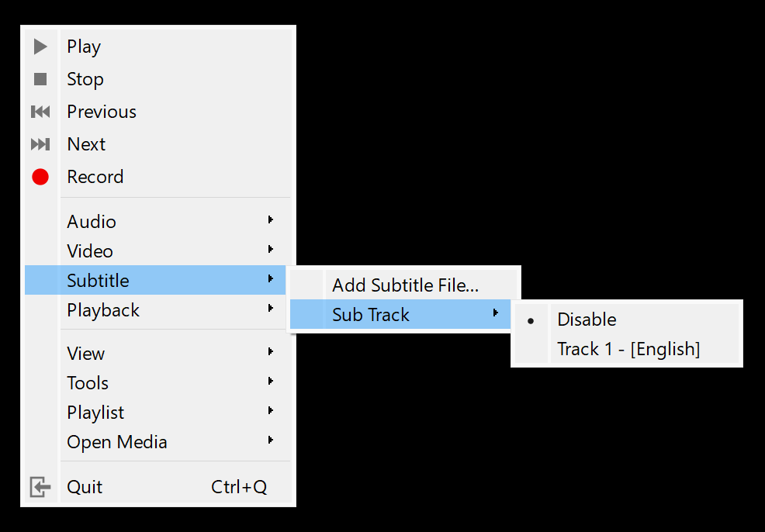765x532 pixels.
Task: Click the Stop square icon
Action: 40,79
